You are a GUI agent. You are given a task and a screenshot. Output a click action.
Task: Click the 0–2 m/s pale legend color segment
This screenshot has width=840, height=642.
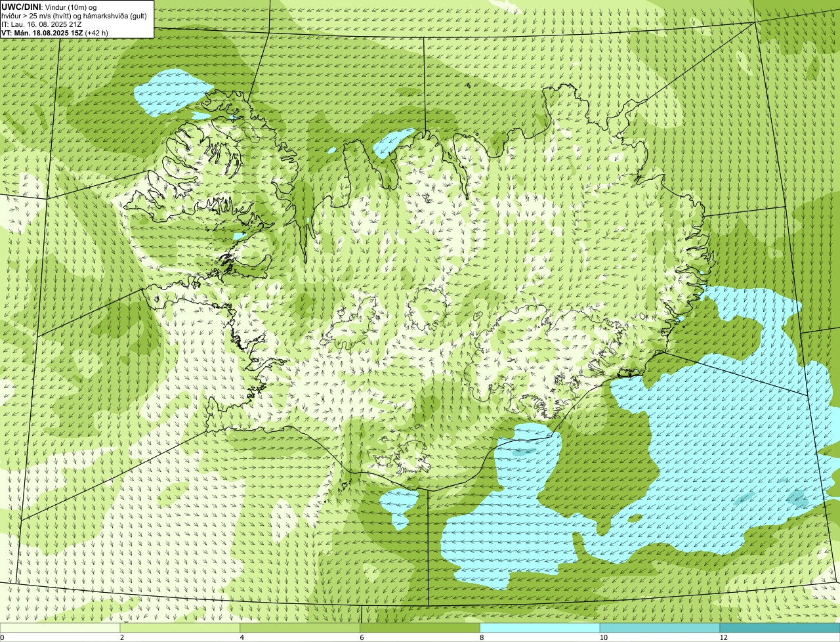coord(60,628)
